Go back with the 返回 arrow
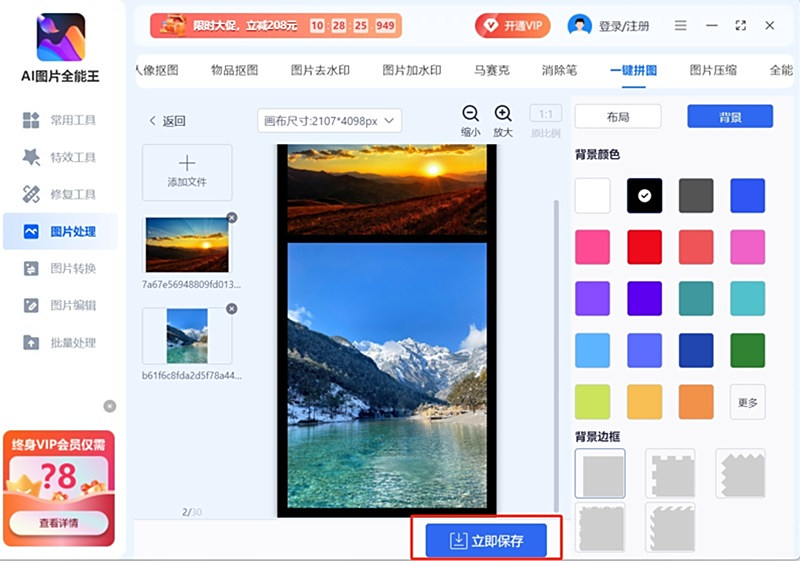This screenshot has height=561, width=800. [x=167, y=121]
